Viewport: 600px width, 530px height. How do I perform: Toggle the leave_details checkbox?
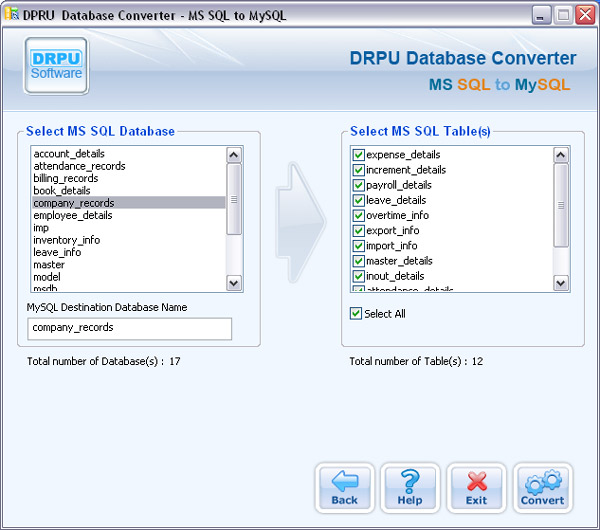(358, 200)
